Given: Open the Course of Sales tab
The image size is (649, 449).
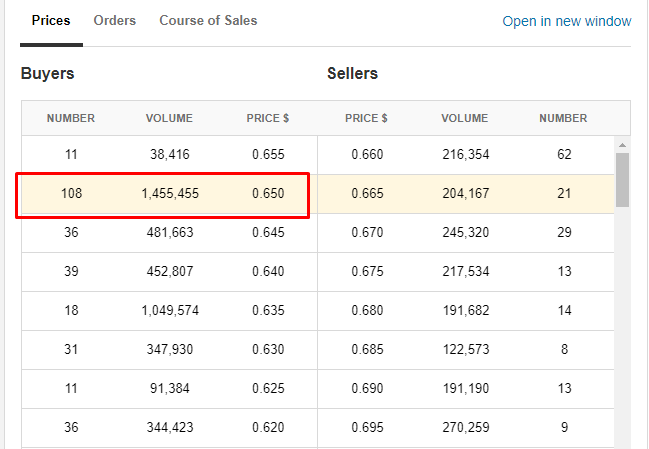Looking at the screenshot, I should click(x=208, y=20).
